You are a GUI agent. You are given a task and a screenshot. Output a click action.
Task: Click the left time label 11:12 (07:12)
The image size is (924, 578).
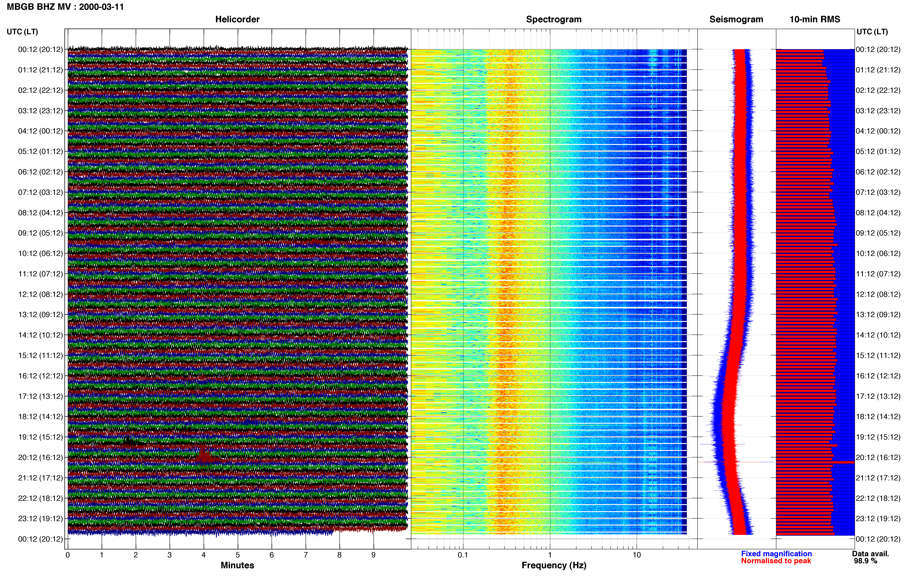coord(41,274)
